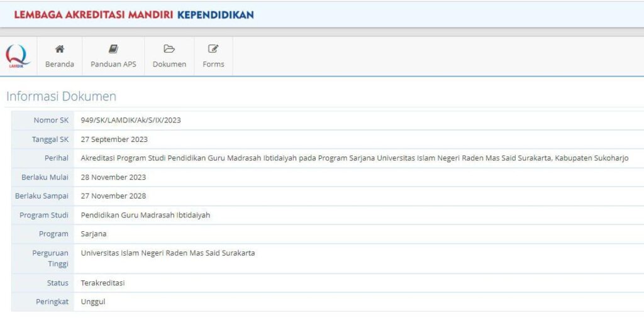Select the Unggul peringkat value
Screen dimensions: 644x333
(x=93, y=302)
